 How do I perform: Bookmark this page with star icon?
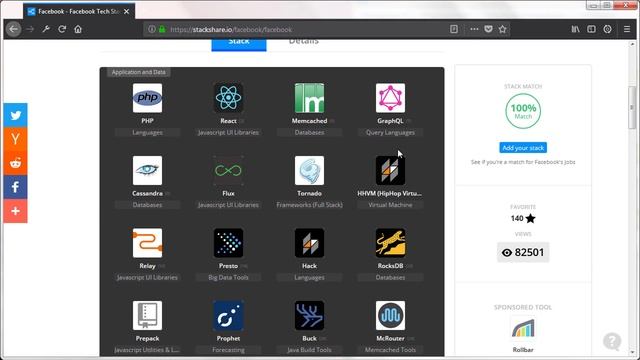click(502, 29)
